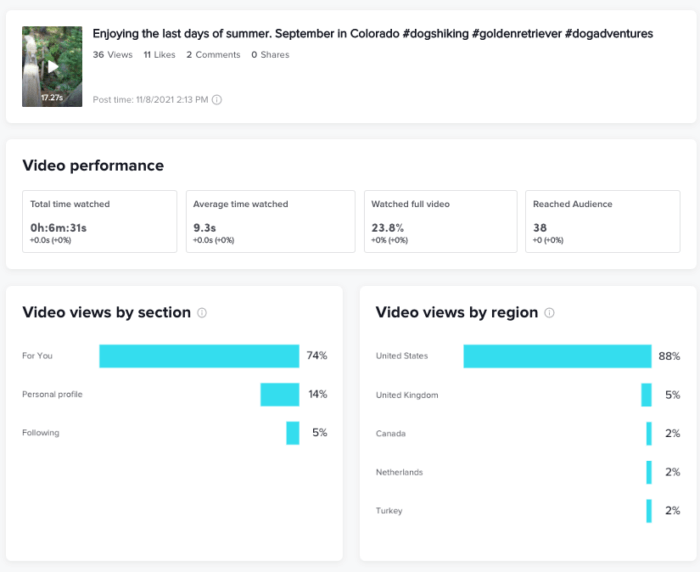700x572 pixels.
Task: Click the 88% United States value
Action: tap(669, 356)
